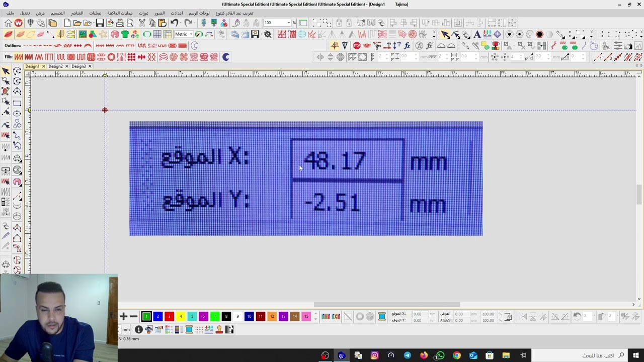
Task: Select the arrow Select Object tool
Action: [x=445, y=34]
